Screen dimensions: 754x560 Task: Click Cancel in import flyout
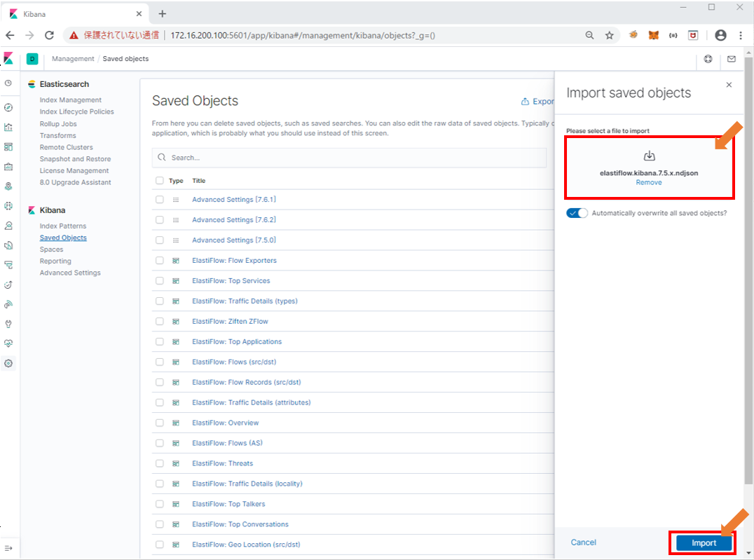pos(583,542)
